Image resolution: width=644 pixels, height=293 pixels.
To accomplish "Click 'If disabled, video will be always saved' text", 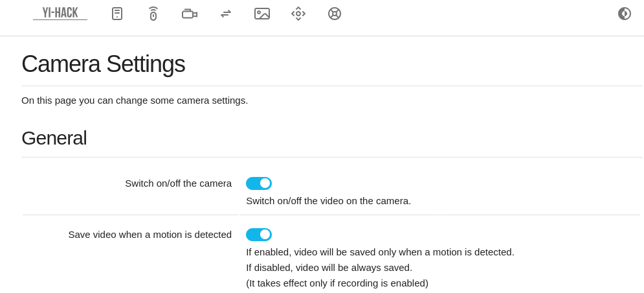I will (x=329, y=268).
